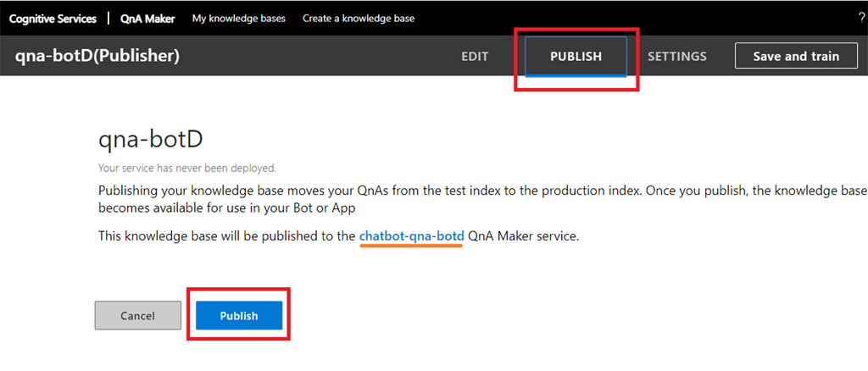Click Cognitive Services brand link
868x371 pixels.
click(53, 19)
